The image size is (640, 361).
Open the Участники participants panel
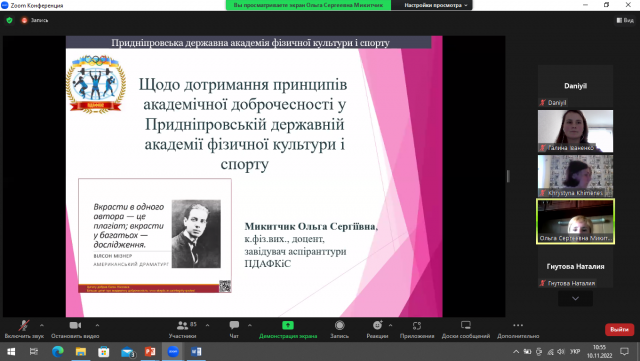(182, 329)
